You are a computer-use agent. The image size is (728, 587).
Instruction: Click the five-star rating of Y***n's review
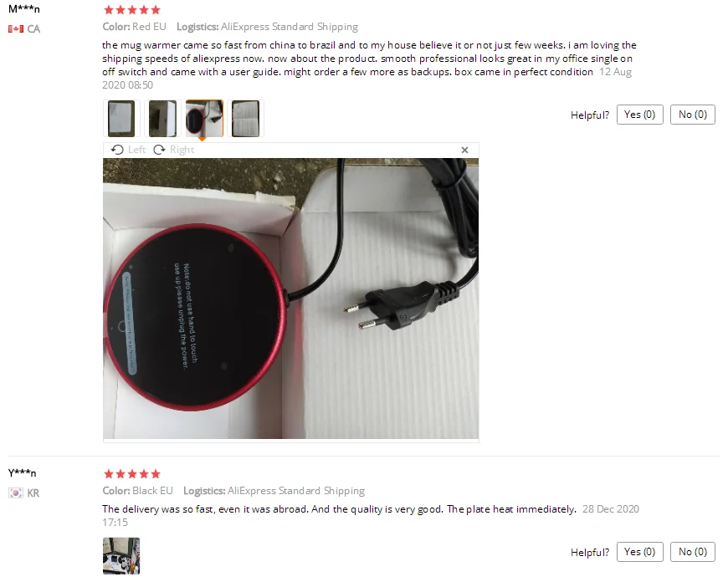[x=132, y=474]
